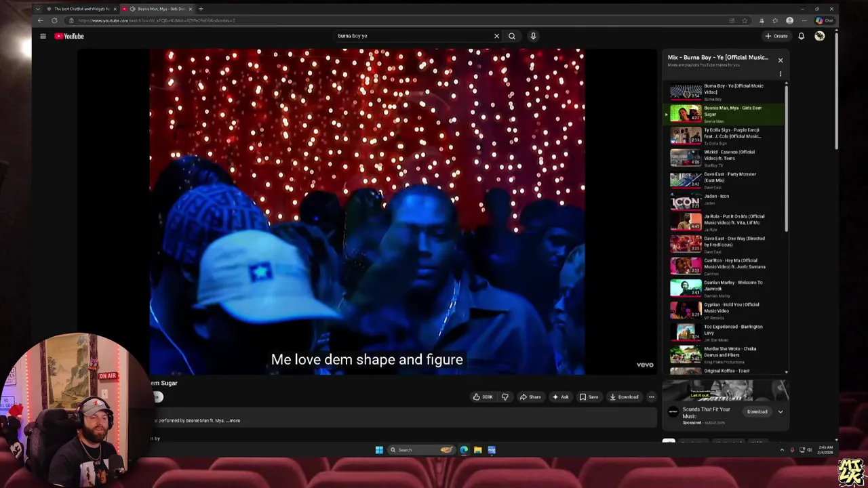Open the browser settings ellipsis menu
Screen dimensions: 868x488
804,20
